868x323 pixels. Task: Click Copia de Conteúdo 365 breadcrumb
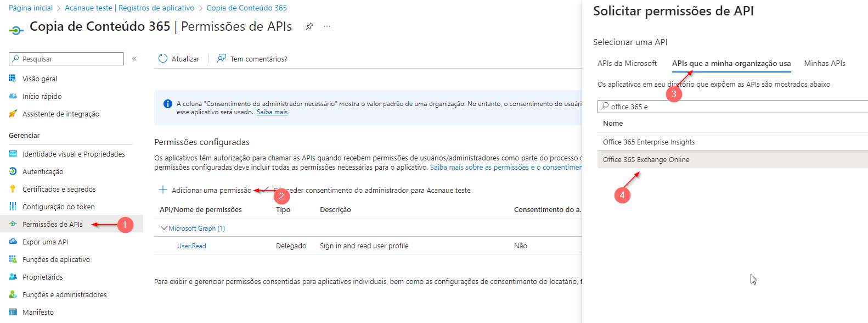tap(246, 8)
